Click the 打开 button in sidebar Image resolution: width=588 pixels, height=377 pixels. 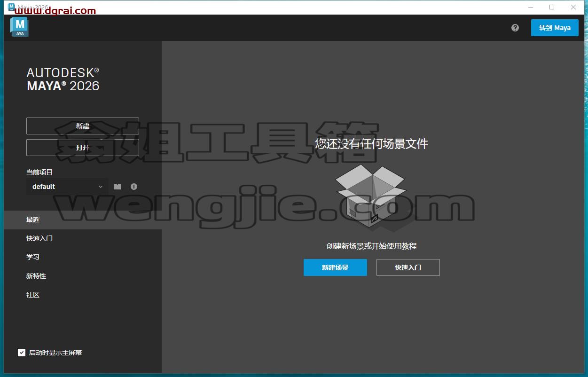click(83, 147)
